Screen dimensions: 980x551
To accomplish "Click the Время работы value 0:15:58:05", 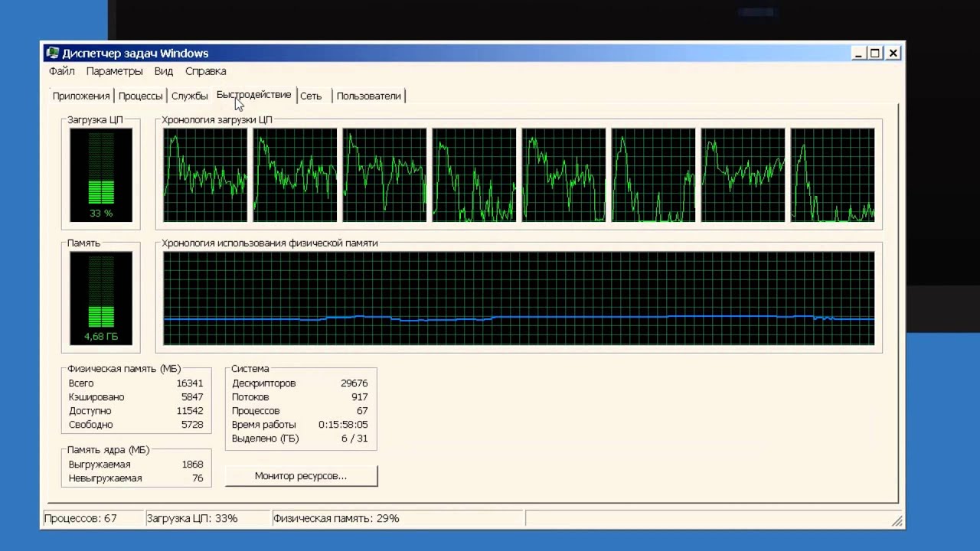I will (343, 425).
